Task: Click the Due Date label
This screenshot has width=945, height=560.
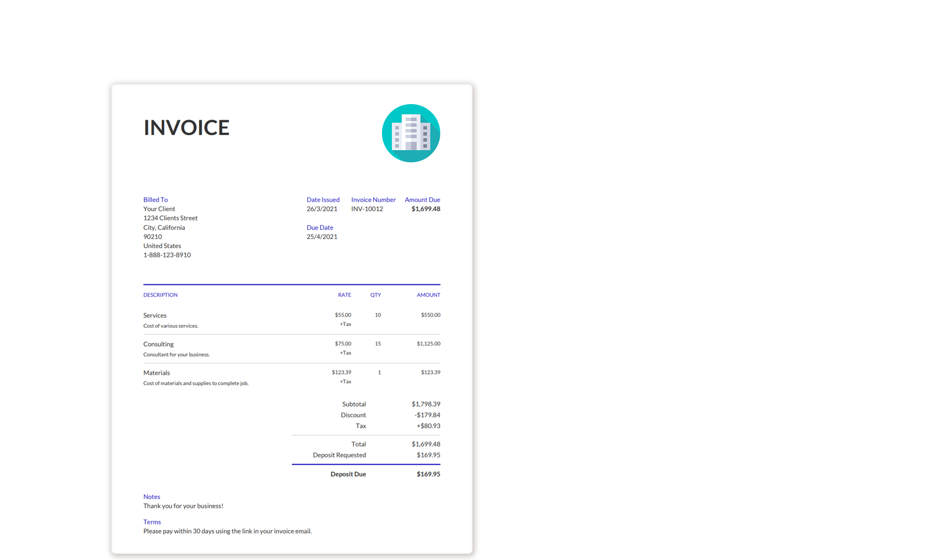Action: pyautogui.click(x=320, y=228)
